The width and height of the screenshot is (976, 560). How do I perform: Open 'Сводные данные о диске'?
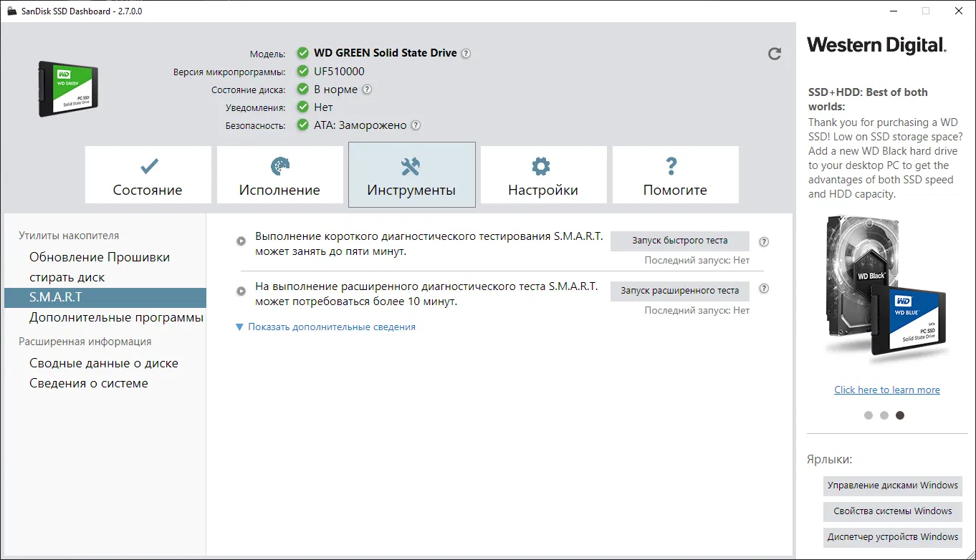click(x=105, y=363)
